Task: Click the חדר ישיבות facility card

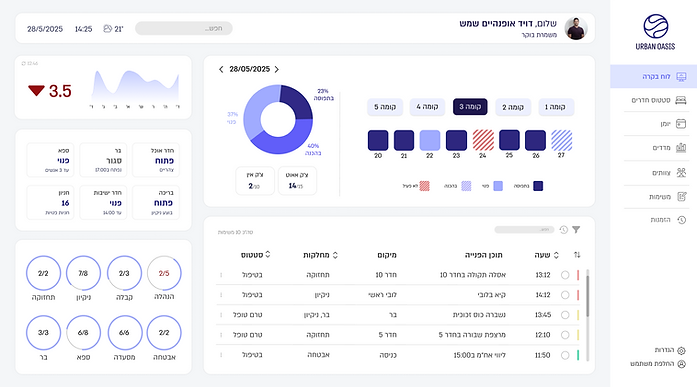Action: point(103,203)
